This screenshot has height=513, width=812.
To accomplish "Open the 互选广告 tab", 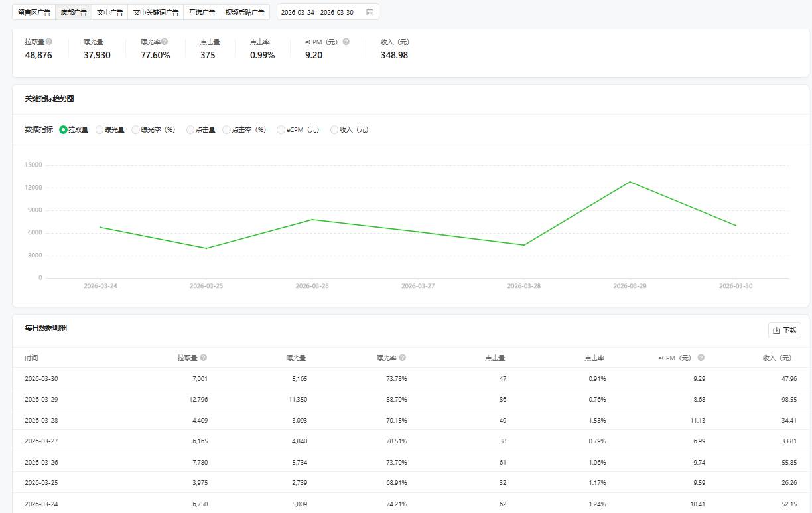I will pos(201,12).
